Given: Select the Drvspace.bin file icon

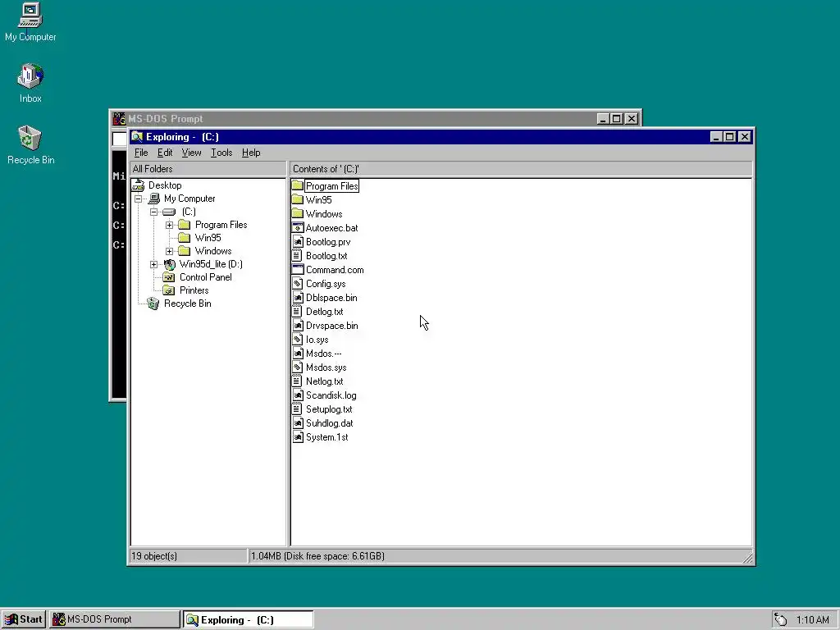Looking at the screenshot, I should point(298,325).
